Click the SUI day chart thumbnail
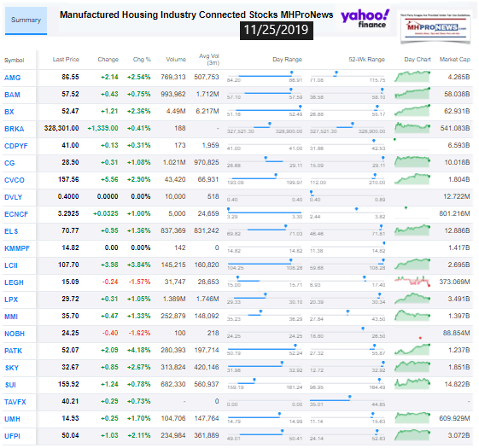479x448 pixels. click(412, 384)
